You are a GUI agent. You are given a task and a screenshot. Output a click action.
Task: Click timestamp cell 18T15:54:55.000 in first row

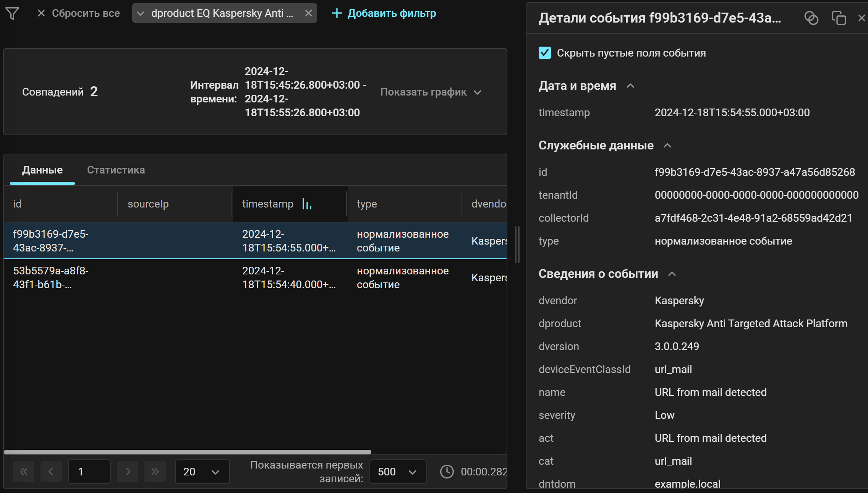point(289,241)
